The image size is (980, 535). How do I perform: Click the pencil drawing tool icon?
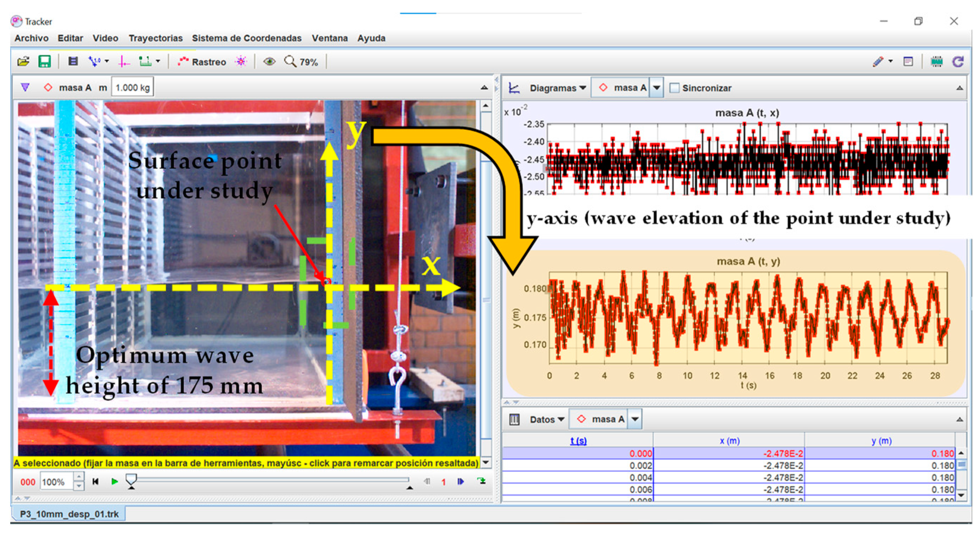tap(878, 61)
